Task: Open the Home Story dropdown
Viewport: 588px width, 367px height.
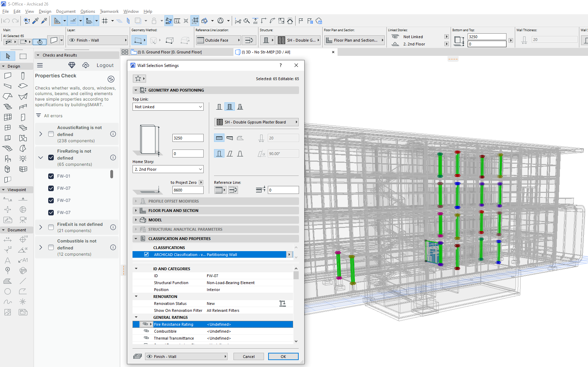Action: (x=168, y=169)
